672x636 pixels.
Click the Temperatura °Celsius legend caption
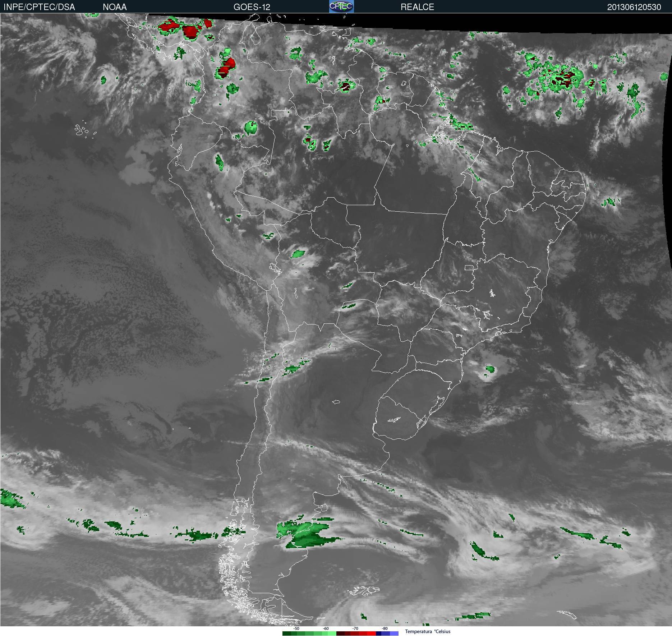428,631
